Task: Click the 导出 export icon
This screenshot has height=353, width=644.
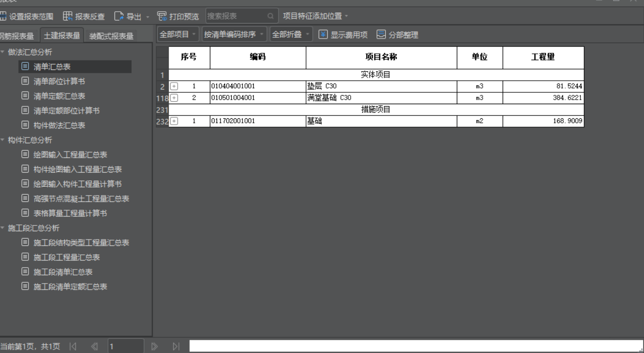Action: 119,17
